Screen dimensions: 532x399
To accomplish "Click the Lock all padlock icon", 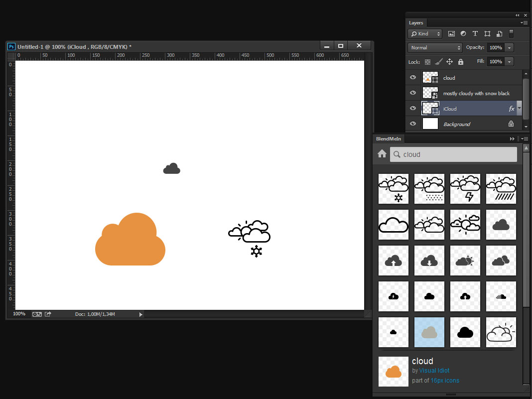I will coord(460,61).
